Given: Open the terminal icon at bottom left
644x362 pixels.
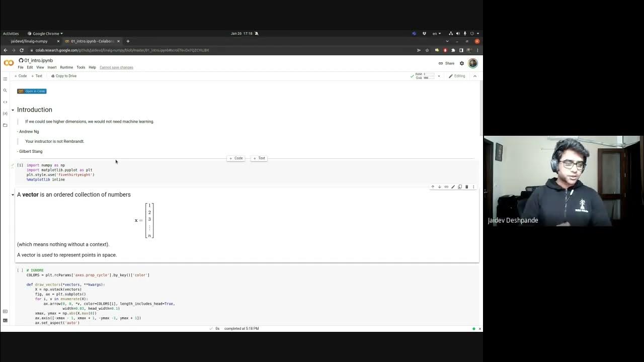Looking at the screenshot, I should pyautogui.click(x=5, y=320).
